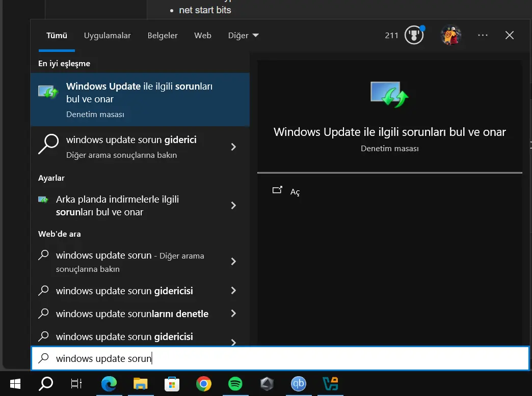Image resolution: width=532 pixels, height=396 pixels.
Task: Select 'windows update sorun giderici' suggestion
Action: click(x=140, y=147)
